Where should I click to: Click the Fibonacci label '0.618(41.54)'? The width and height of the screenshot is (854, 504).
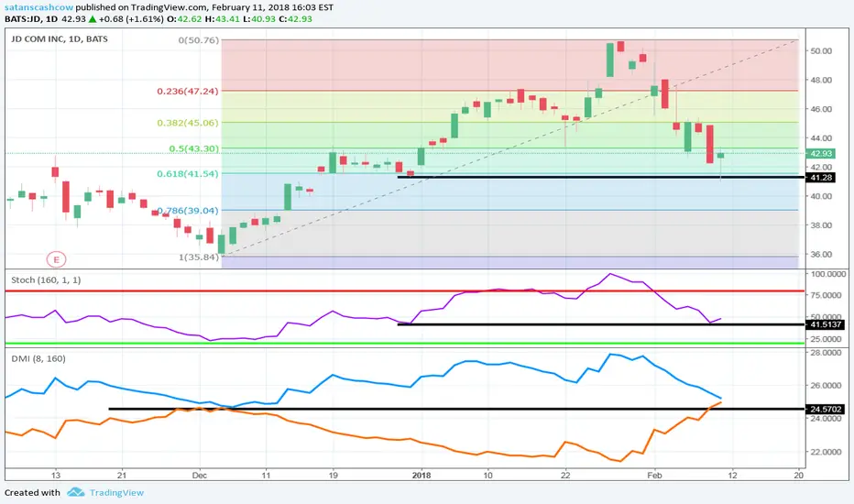pyautogui.click(x=187, y=173)
